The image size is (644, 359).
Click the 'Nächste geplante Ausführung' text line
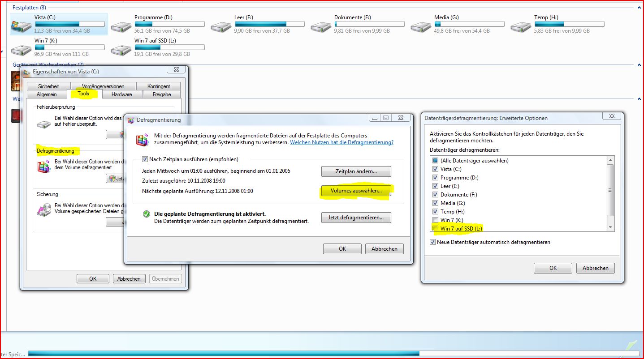198,191
